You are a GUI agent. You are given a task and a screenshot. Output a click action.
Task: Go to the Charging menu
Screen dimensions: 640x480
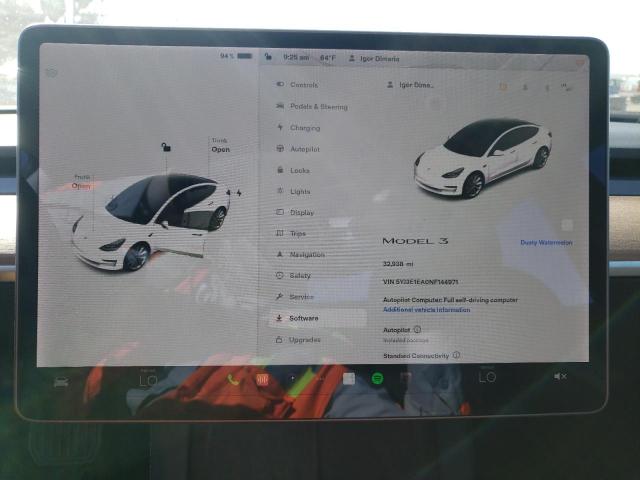coord(298,128)
